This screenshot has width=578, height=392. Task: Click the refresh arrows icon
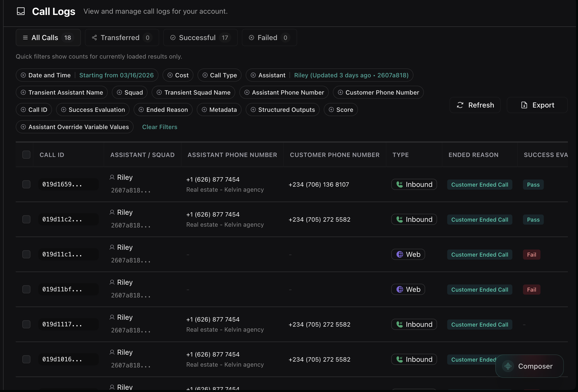(x=460, y=105)
